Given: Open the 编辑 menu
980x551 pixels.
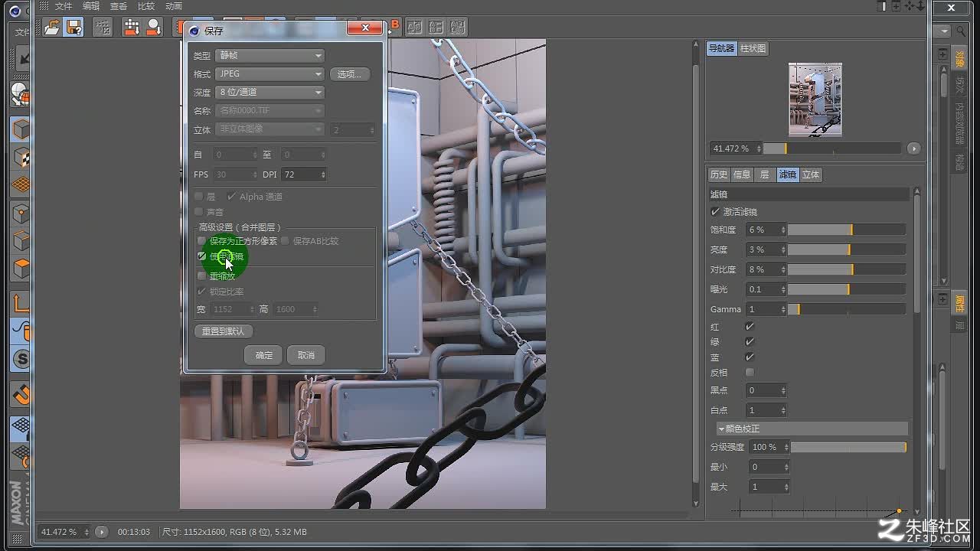Looking at the screenshot, I should point(91,6).
